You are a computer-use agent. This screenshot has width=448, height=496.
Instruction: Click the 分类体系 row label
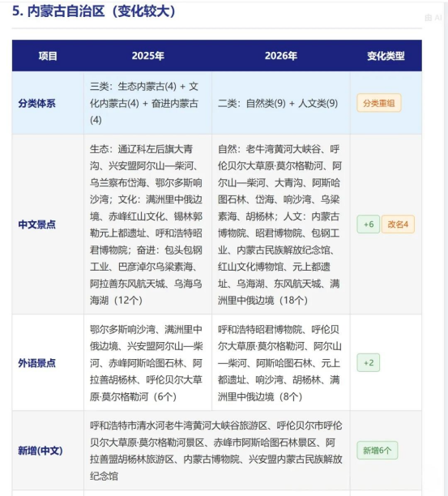[36, 103]
